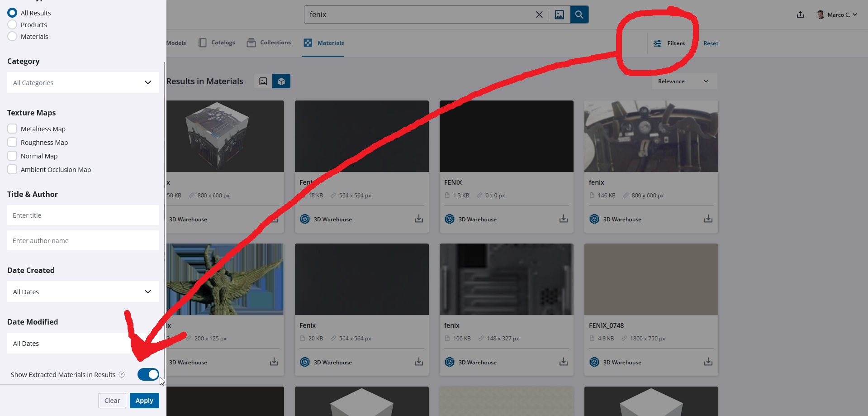
Task: Click the blue search magnifier button
Action: click(x=579, y=14)
